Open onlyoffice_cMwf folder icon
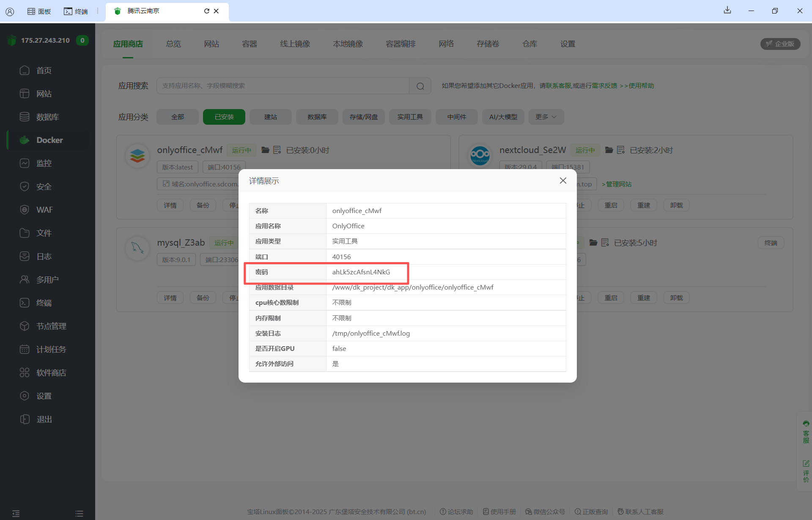Viewport: 812px width, 520px height. pos(265,150)
